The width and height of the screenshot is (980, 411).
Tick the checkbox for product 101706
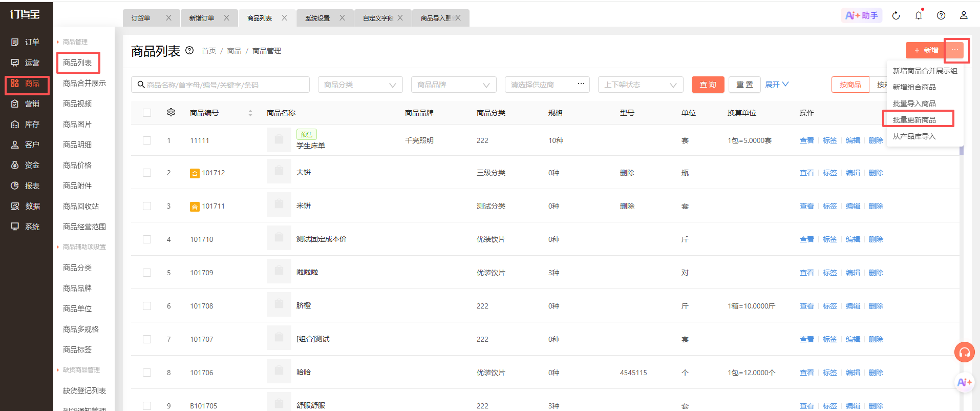point(147,373)
